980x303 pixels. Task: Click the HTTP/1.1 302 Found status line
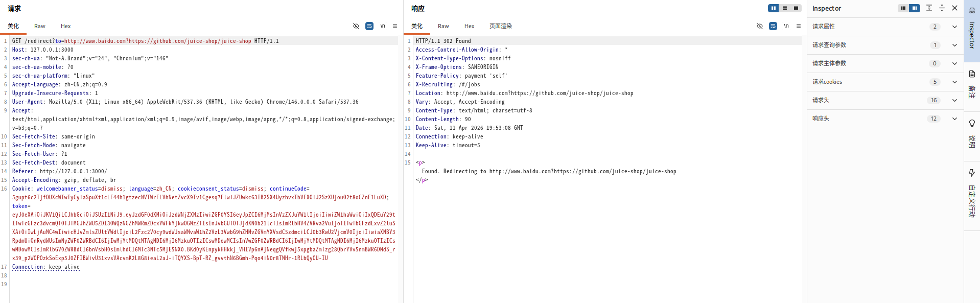444,41
